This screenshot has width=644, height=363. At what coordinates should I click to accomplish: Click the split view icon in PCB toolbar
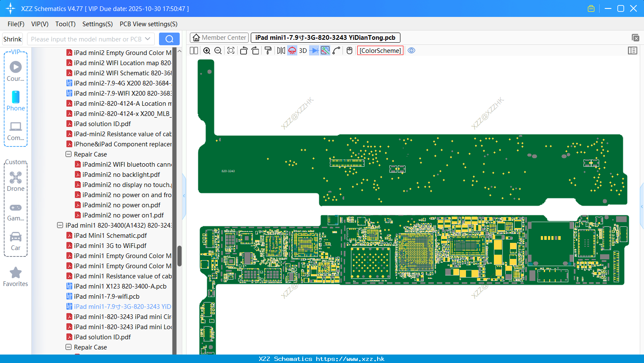[194, 51]
